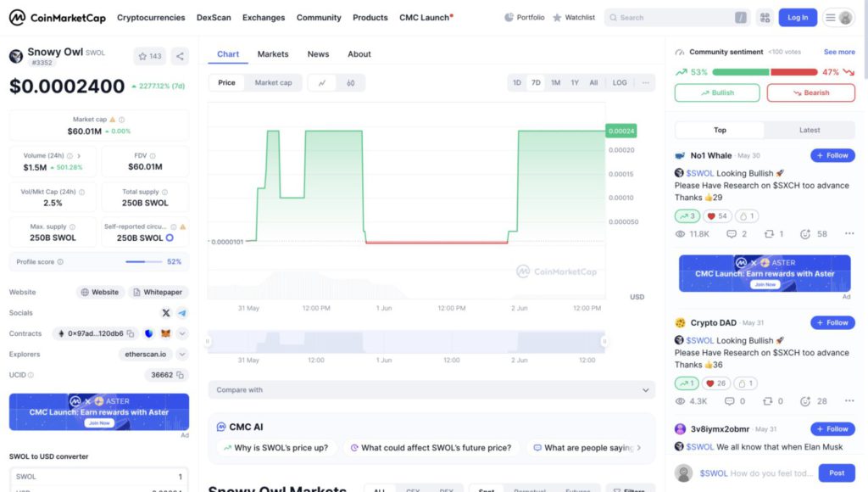Image resolution: width=868 pixels, height=492 pixels.
Task: Click SWOL converter amount field
Action: 99,477
